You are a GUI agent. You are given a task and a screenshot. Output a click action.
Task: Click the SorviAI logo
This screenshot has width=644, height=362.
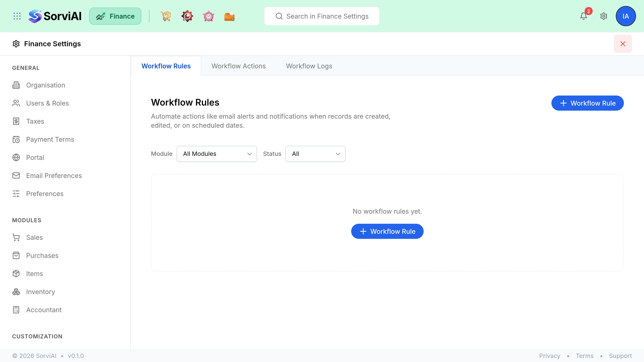55,16
